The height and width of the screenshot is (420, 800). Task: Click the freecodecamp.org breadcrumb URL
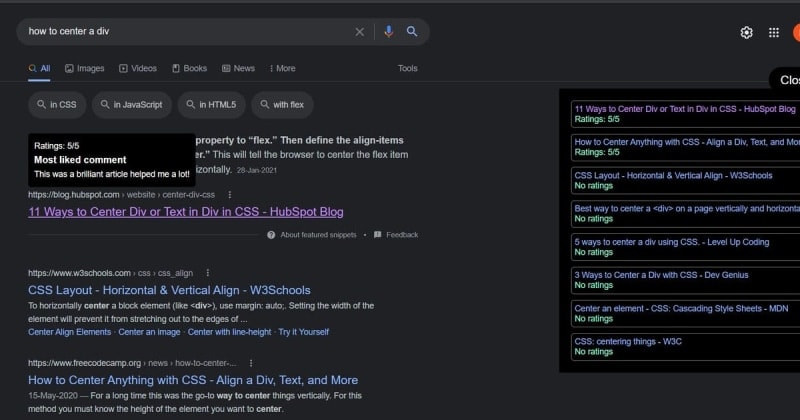point(132,363)
